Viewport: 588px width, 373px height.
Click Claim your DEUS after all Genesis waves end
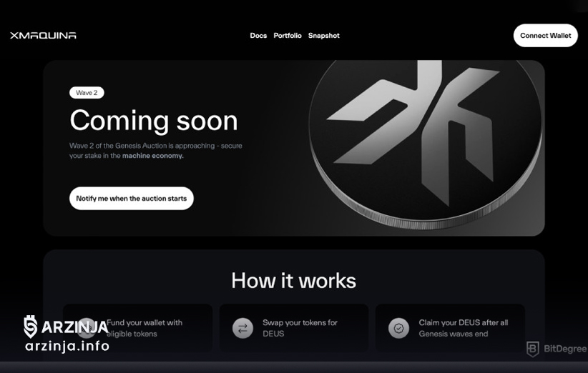pyautogui.click(x=463, y=328)
